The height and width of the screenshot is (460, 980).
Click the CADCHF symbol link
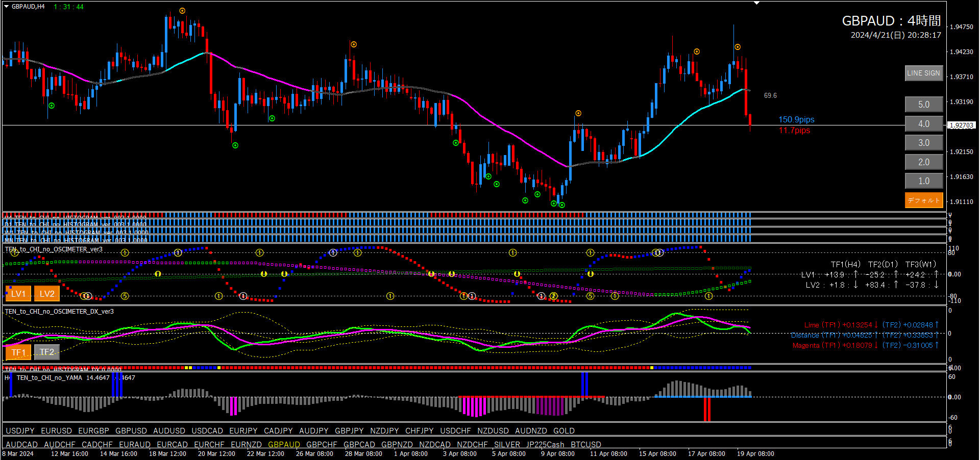point(97,445)
